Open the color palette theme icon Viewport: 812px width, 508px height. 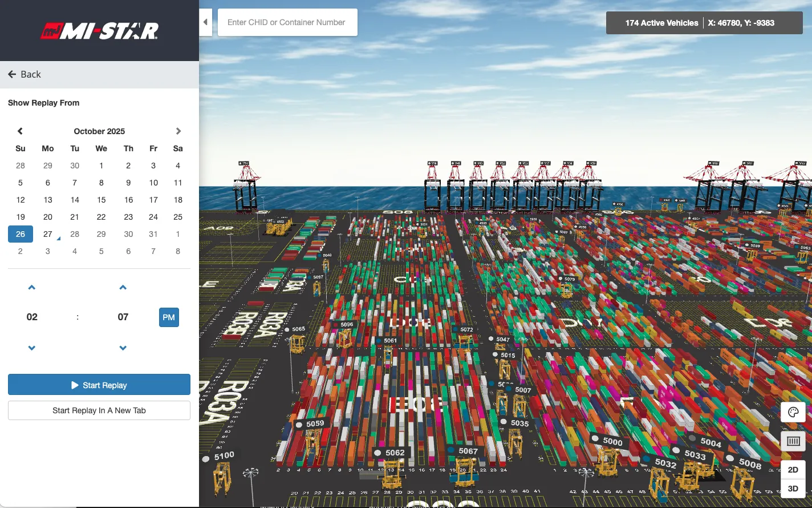tap(793, 412)
